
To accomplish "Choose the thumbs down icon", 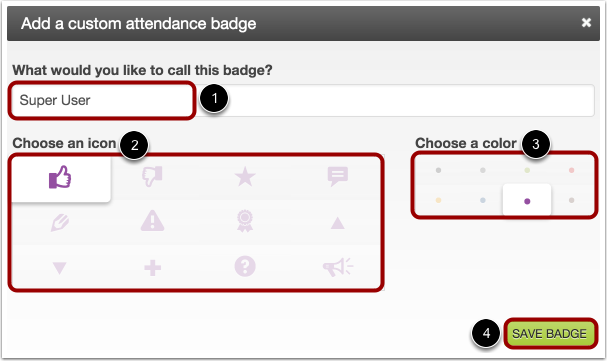I will (152, 177).
